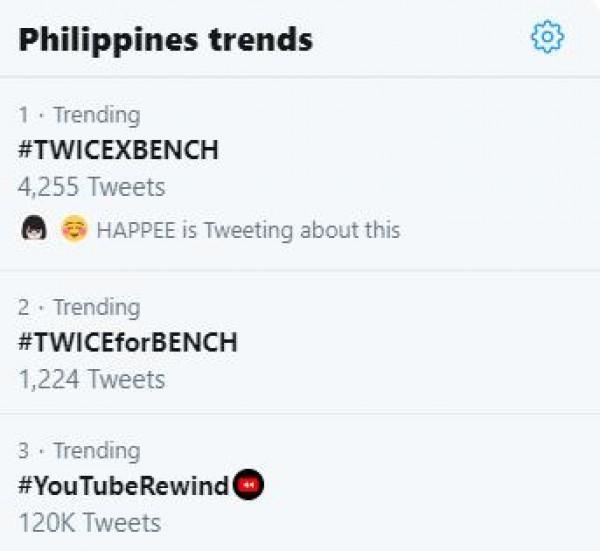This screenshot has height=551, width=600.
Task: Select the '3 · Trending' label
Action: tap(79, 450)
